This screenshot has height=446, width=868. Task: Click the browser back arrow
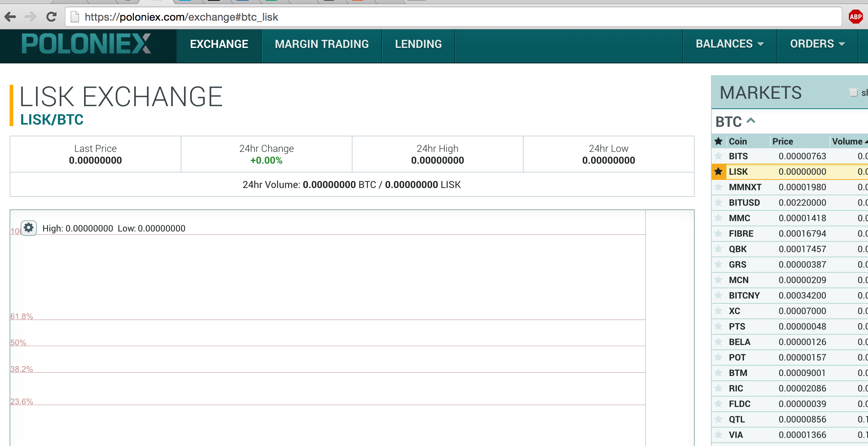[10, 17]
